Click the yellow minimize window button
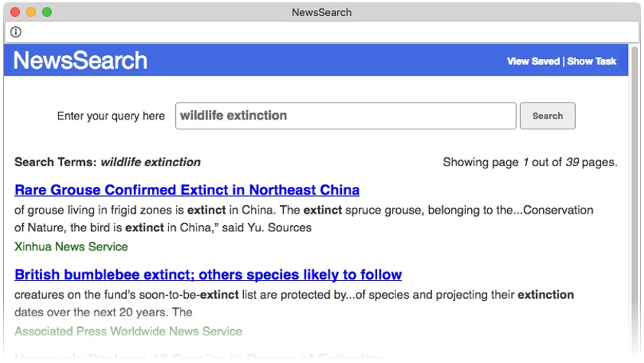644x363 pixels. (x=31, y=12)
